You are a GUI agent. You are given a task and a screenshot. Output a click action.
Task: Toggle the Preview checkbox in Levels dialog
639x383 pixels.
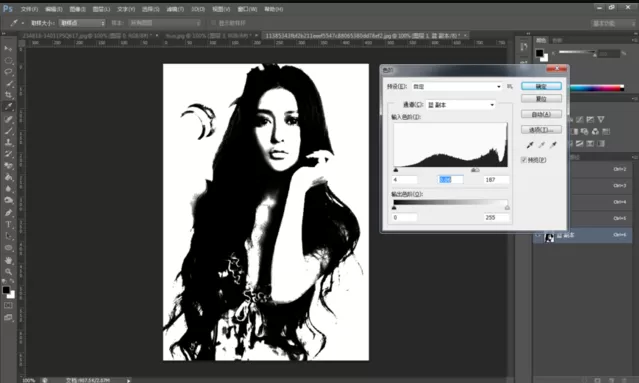(x=524, y=160)
